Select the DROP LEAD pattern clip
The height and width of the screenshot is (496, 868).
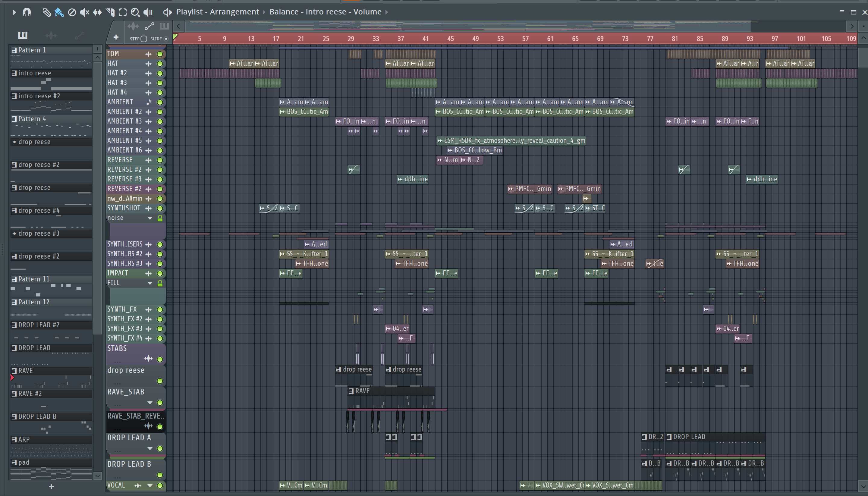[x=715, y=444]
